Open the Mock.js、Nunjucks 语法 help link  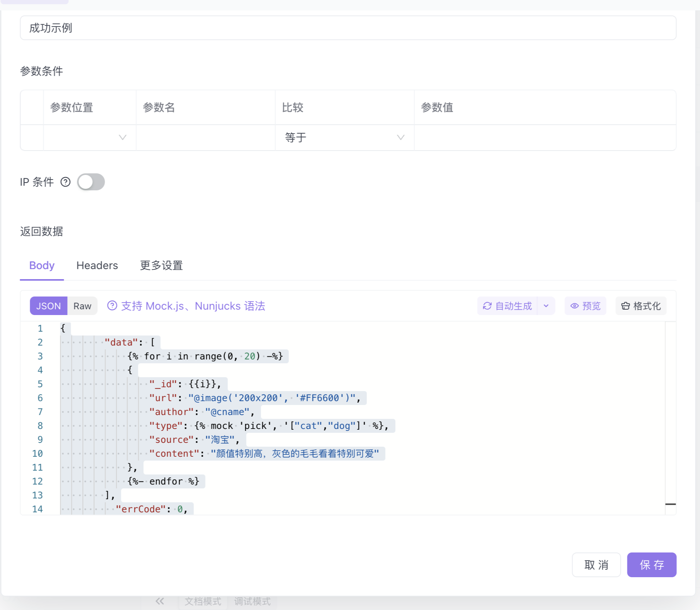point(193,306)
